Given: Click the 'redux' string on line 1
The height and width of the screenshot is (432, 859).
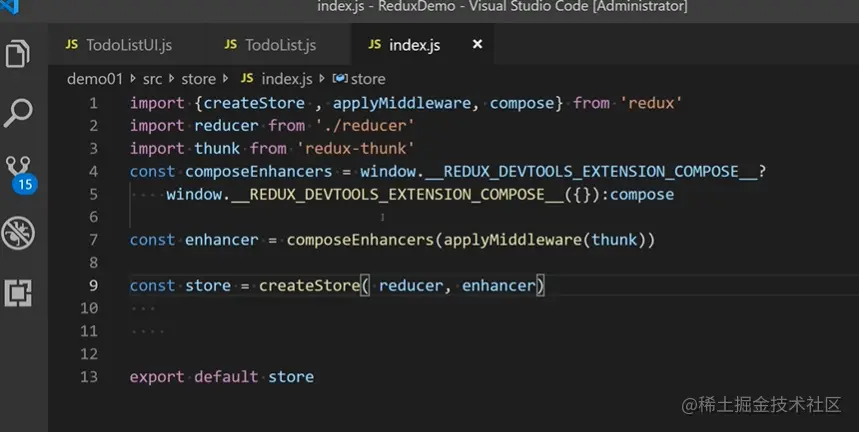Looking at the screenshot, I should (651, 103).
